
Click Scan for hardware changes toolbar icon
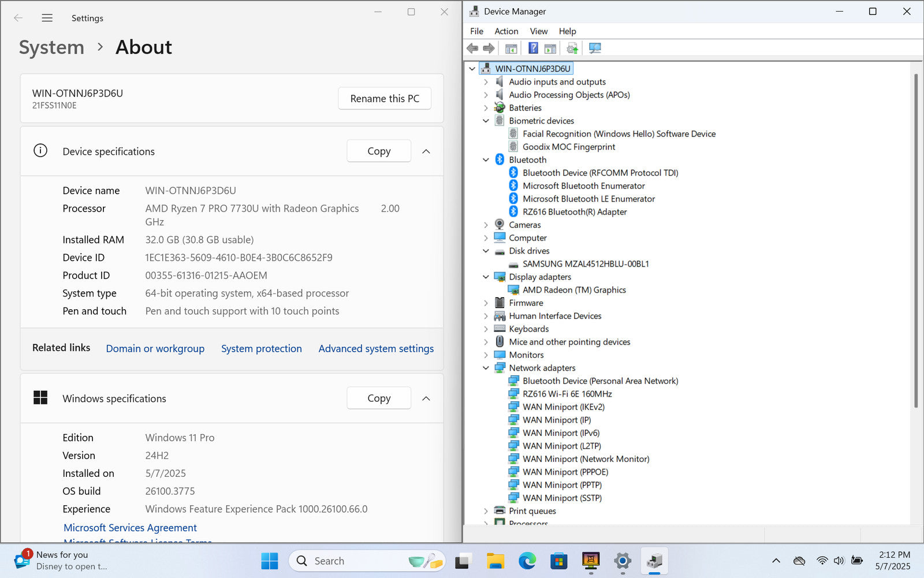[595, 48]
